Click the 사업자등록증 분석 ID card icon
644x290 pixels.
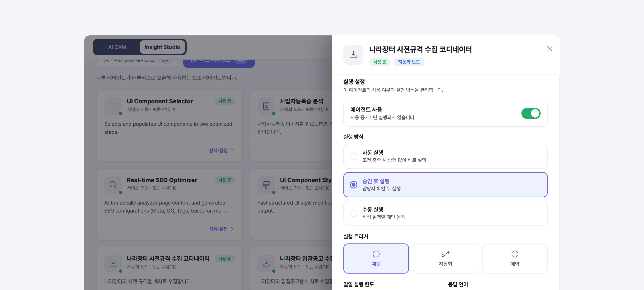point(266,106)
